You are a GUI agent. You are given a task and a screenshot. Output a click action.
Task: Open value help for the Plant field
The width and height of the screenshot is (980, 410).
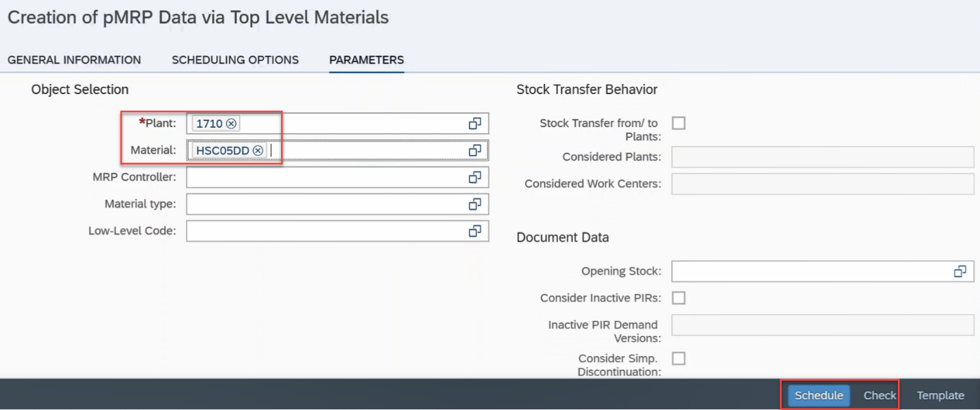click(475, 123)
